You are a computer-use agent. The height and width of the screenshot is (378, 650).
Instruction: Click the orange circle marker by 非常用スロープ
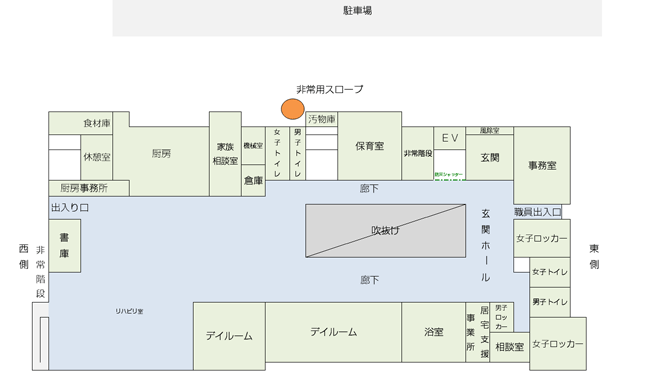pyautogui.click(x=293, y=109)
